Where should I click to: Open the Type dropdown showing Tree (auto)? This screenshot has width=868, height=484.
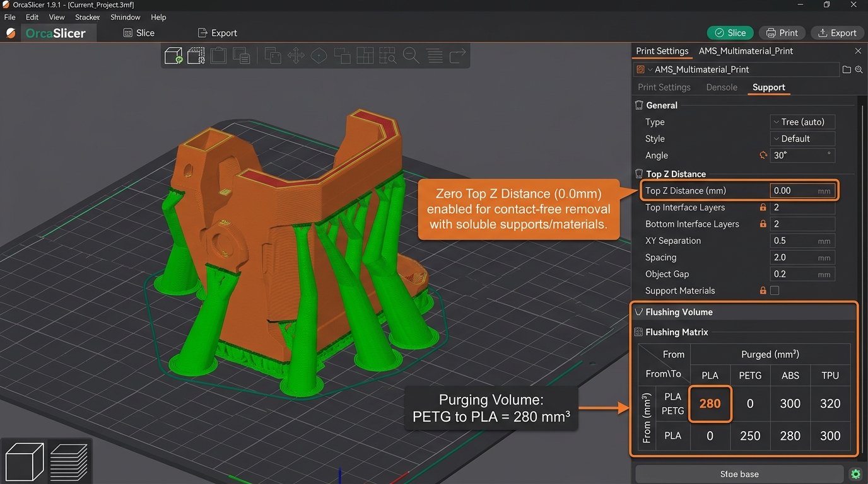point(802,122)
